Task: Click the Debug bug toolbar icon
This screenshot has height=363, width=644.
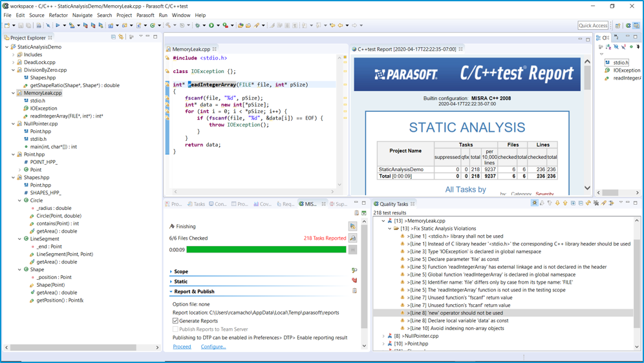Action: (198, 25)
